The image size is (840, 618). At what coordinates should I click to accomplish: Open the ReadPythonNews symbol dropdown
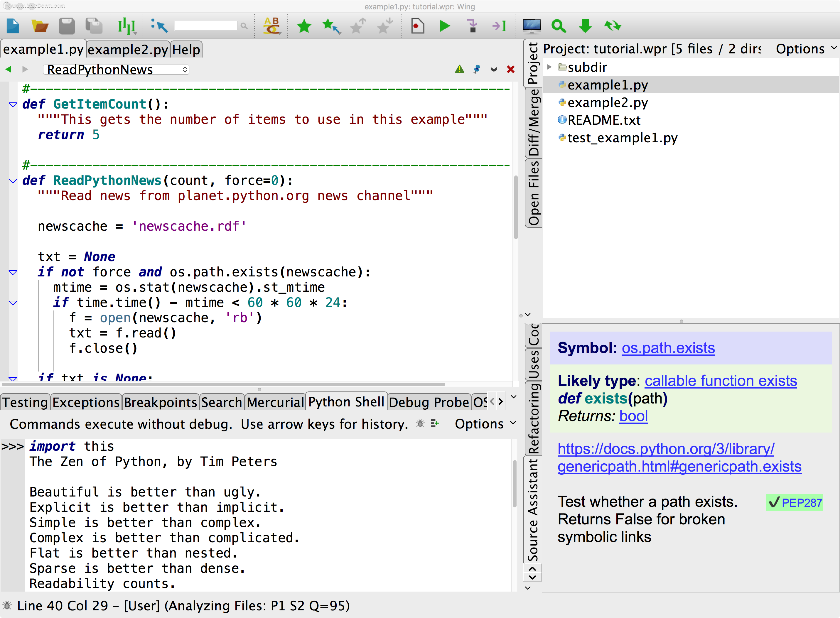116,70
